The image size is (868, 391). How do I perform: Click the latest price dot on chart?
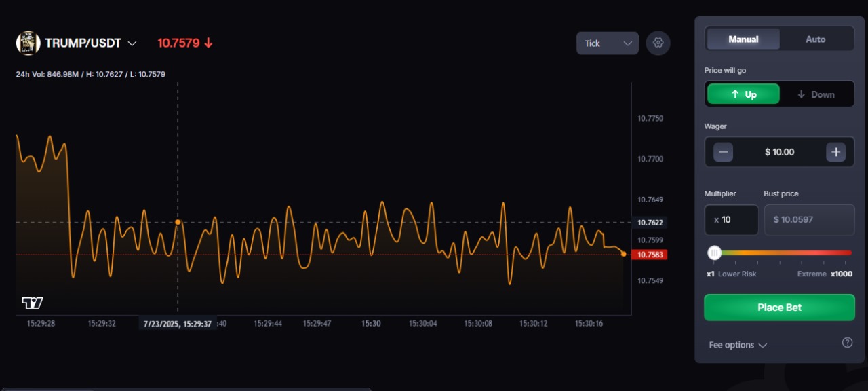pyautogui.click(x=623, y=254)
